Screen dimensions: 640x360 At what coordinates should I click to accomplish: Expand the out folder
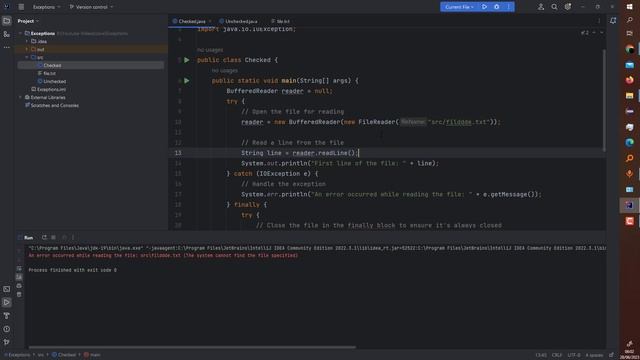(x=27, y=49)
